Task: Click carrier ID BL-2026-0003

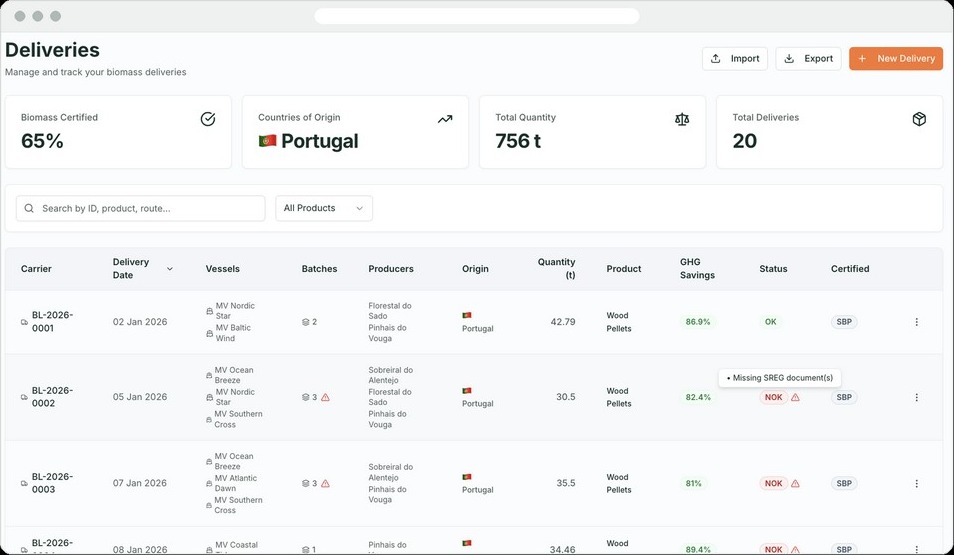Action: (52, 483)
